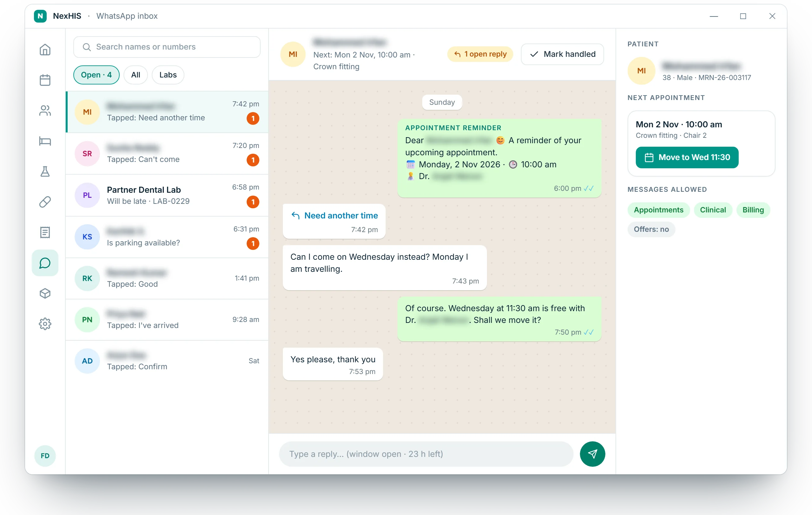Click Mark handled button
The height and width of the screenshot is (515, 812).
point(562,54)
